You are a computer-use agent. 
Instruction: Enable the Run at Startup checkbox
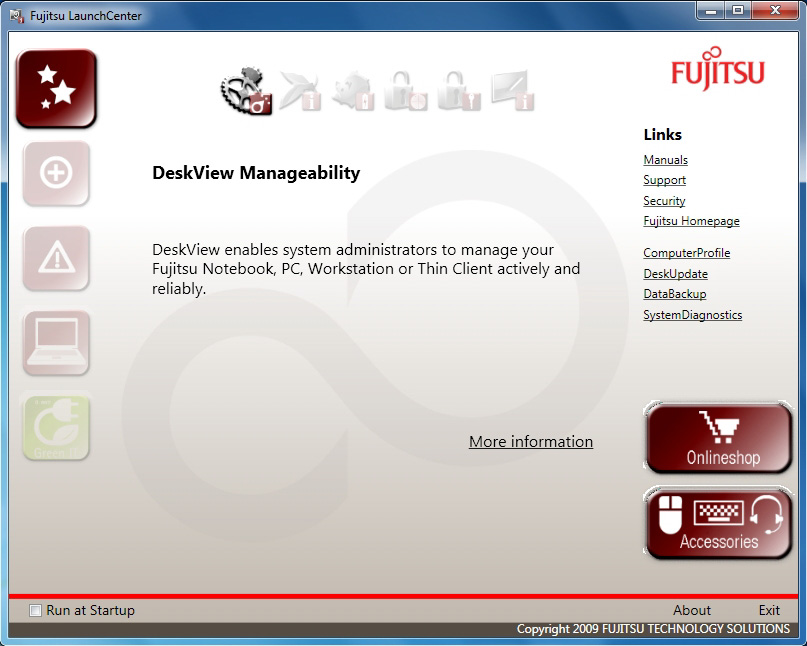pos(36,611)
